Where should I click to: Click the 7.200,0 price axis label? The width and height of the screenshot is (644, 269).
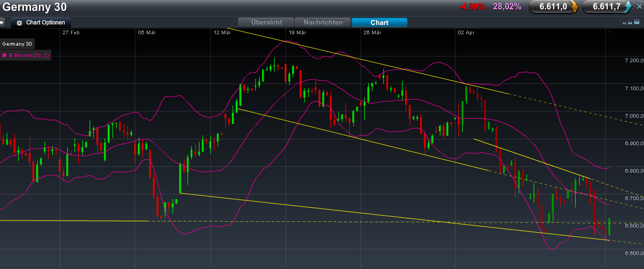point(634,61)
